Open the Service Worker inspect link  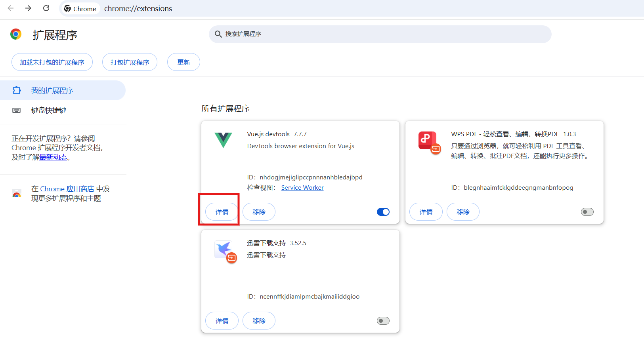tap(302, 188)
